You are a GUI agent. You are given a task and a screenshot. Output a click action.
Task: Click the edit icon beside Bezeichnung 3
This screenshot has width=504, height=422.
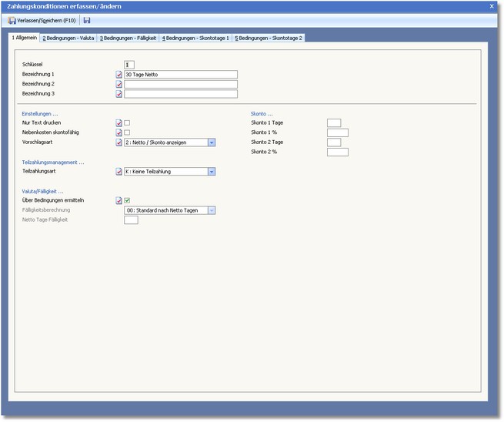coord(118,95)
